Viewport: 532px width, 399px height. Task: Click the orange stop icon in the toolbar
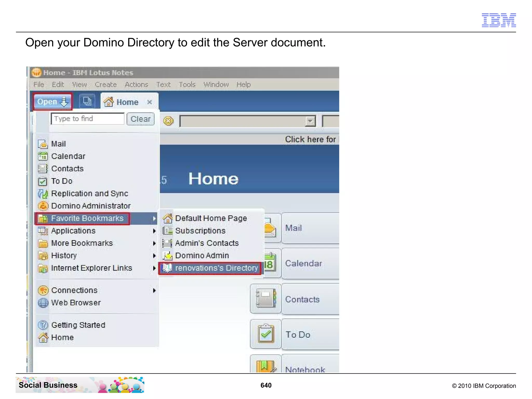168,121
